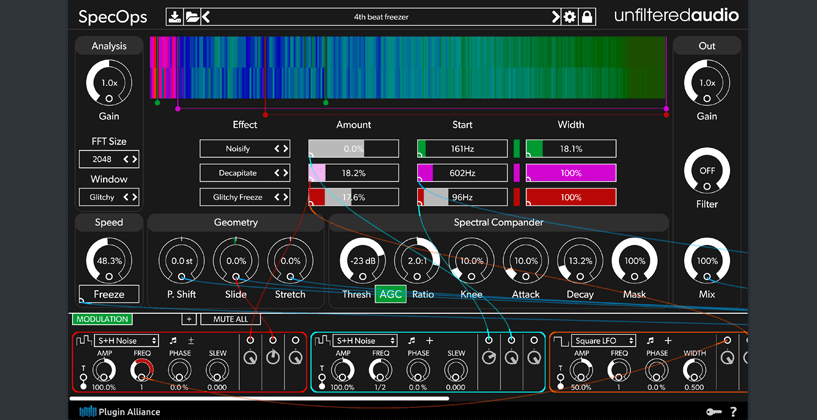Toggle the AGC button

[x=390, y=295]
